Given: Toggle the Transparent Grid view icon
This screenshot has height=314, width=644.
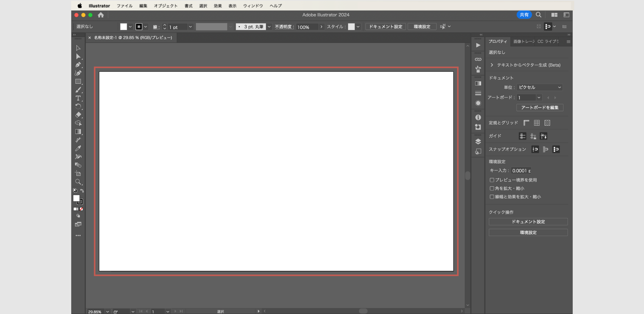Looking at the screenshot, I should pyautogui.click(x=547, y=123).
